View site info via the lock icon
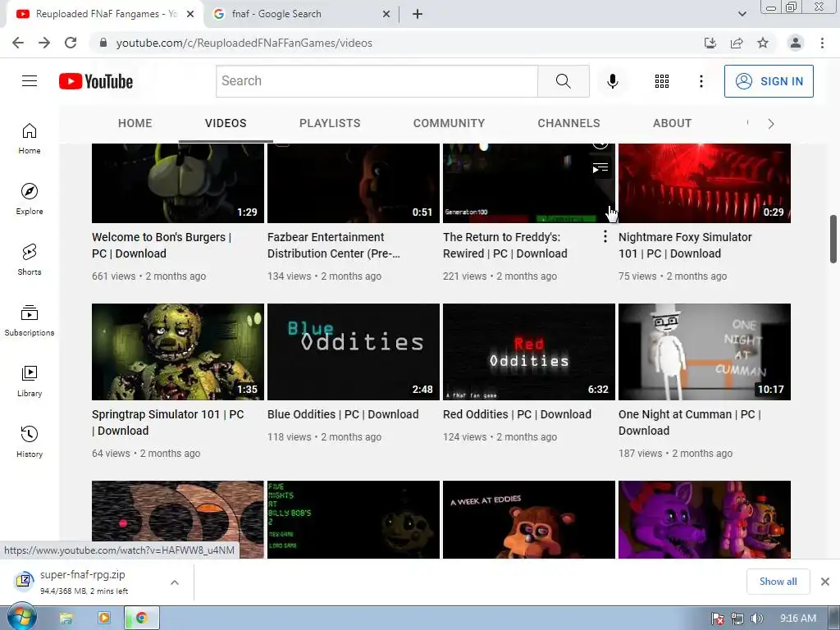The image size is (840, 630). click(103, 43)
